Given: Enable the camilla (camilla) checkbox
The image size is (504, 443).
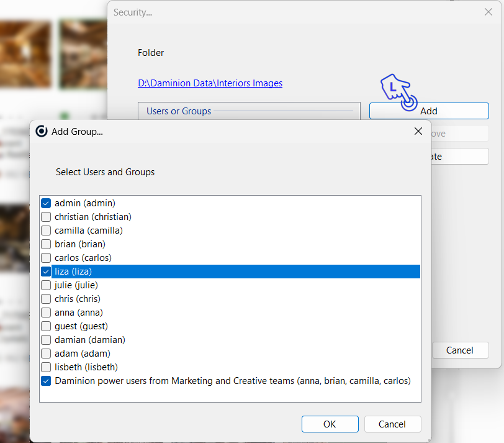Looking at the screenshot, I should (x=46, y=231).
